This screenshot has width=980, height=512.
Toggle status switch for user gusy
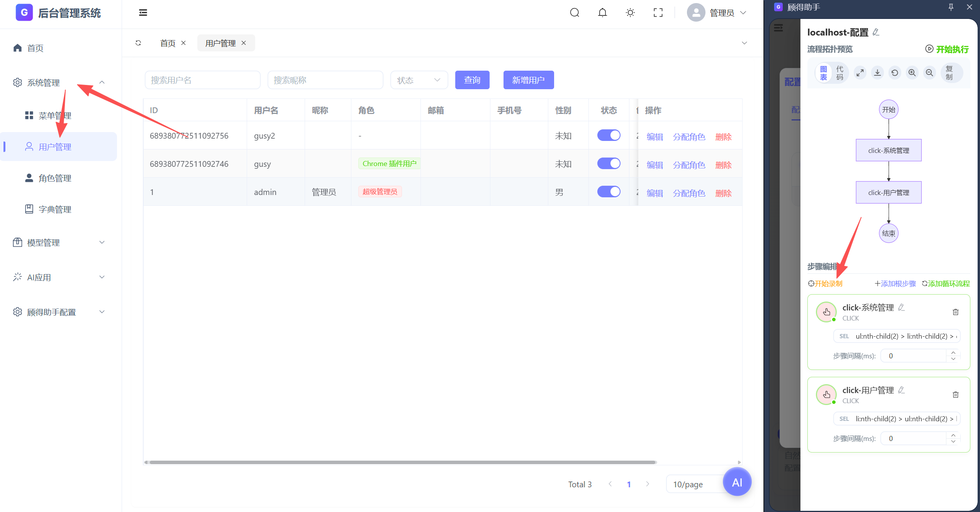[609, 163]
